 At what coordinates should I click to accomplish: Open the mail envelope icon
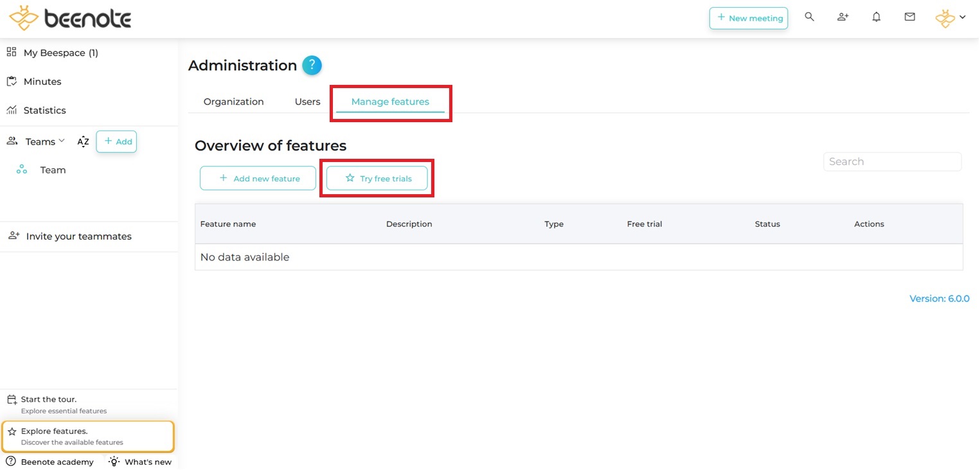(909, 17)
